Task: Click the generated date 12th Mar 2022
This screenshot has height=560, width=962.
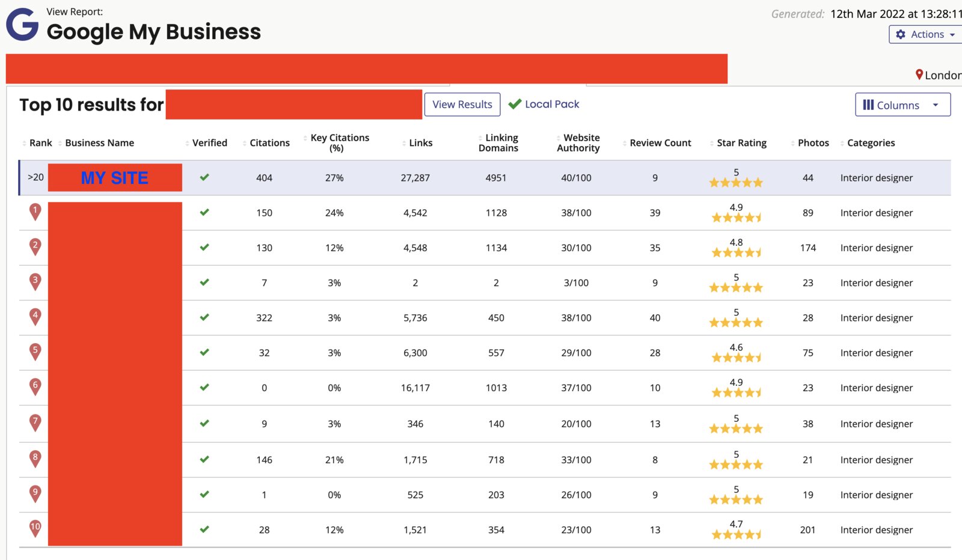Action: (871, 14)
